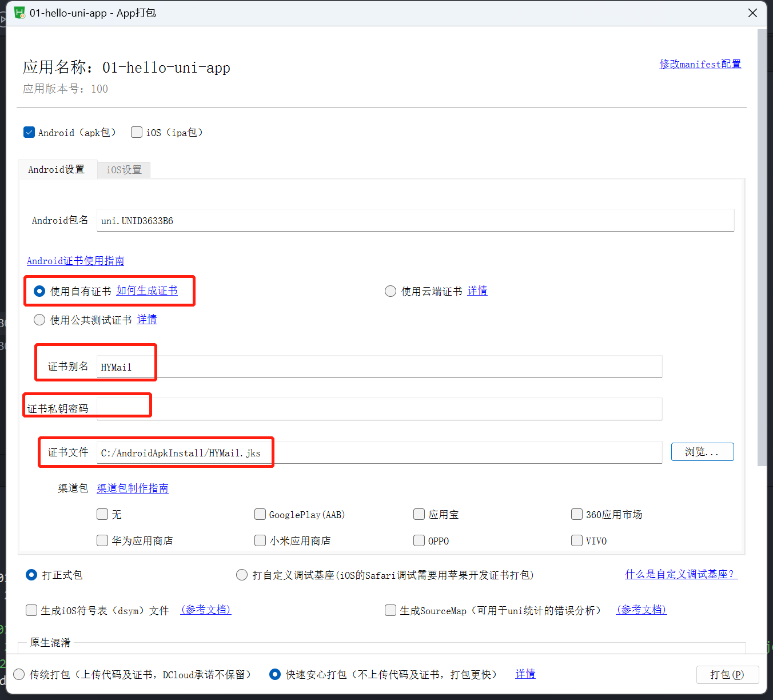The image size is (773, 700).
Task: Uncheck the Android (apk包) checkbox
Action: pyautogui.click(x=29, y=132)
